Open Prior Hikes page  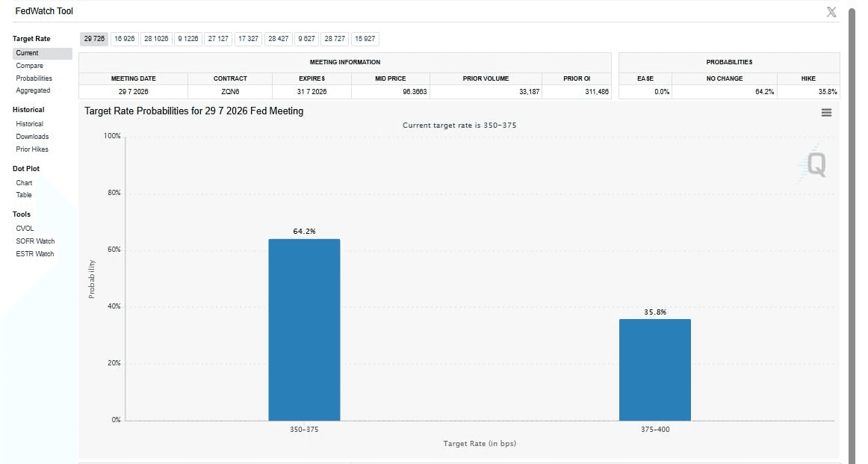click(32, 149)
